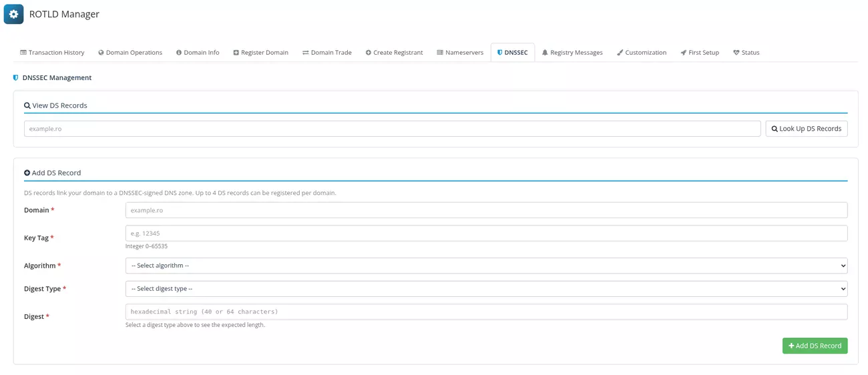Click the Look Up DS Records button

pyautogui.click(x=807, y=129)
